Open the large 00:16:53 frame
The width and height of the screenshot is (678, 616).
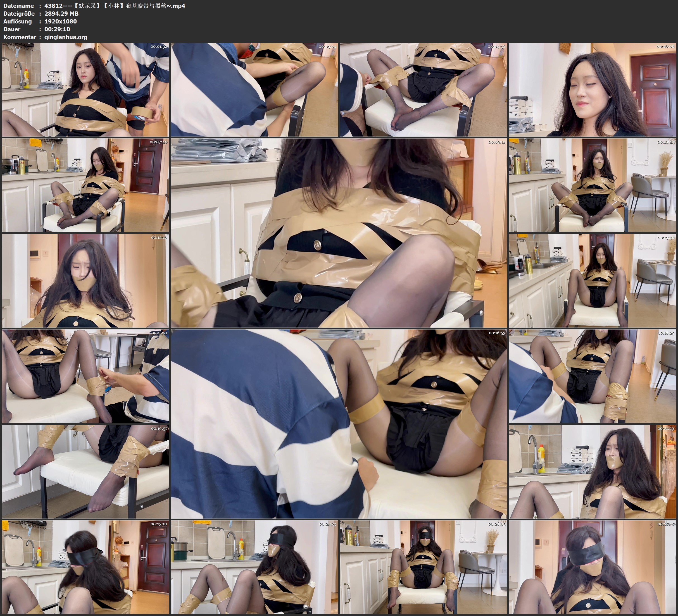click(x=339, y=424)
